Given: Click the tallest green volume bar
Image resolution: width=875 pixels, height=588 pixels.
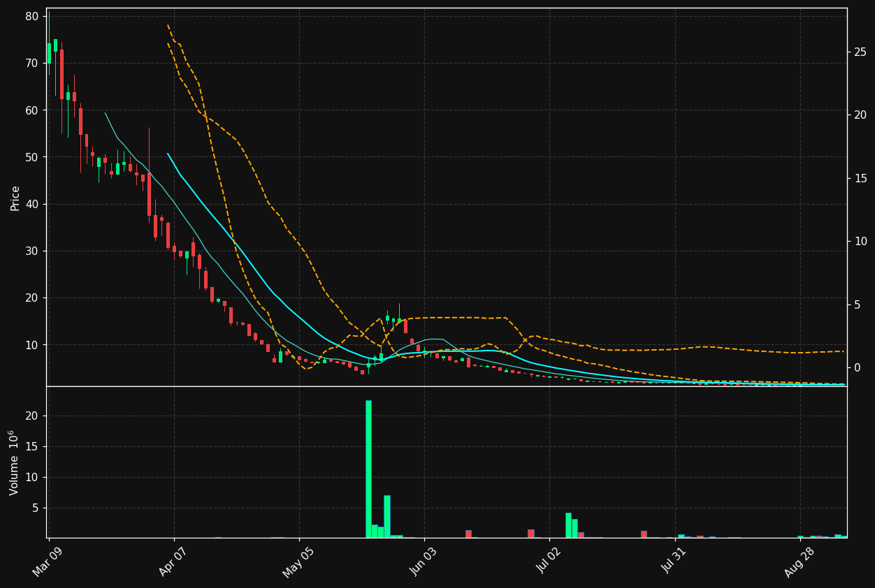Looking at the screenshot, I should 368,469.
